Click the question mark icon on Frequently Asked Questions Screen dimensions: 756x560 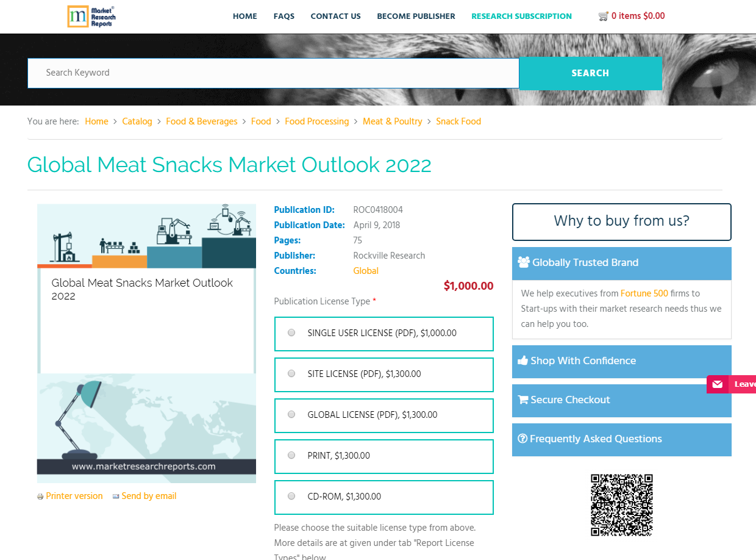pos(522,439)
